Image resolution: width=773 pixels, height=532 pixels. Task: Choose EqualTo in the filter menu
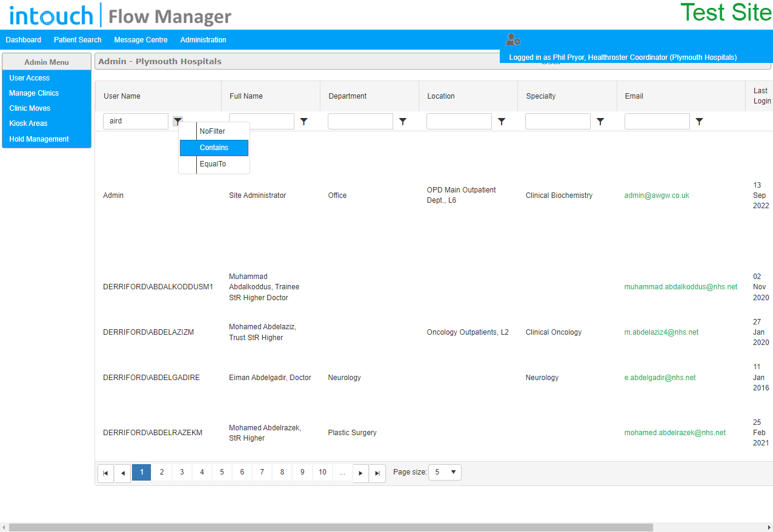(214, 164)
